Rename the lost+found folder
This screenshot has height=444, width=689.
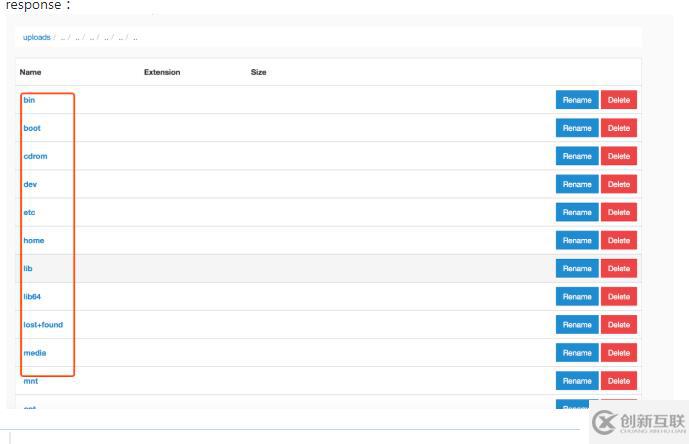577,325
